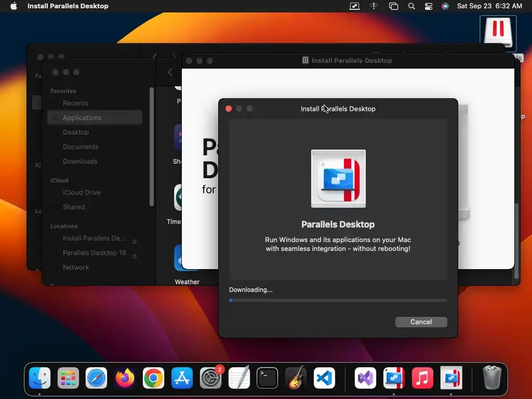532x399 pixels.
Task: Open the Weather app in Finder
Action: point(187,264)
